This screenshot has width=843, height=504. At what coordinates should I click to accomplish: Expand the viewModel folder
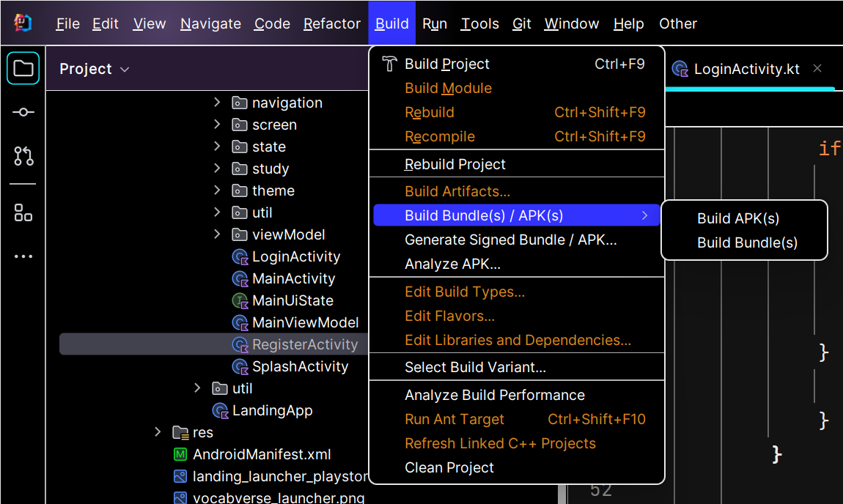(x=217, y=234)
